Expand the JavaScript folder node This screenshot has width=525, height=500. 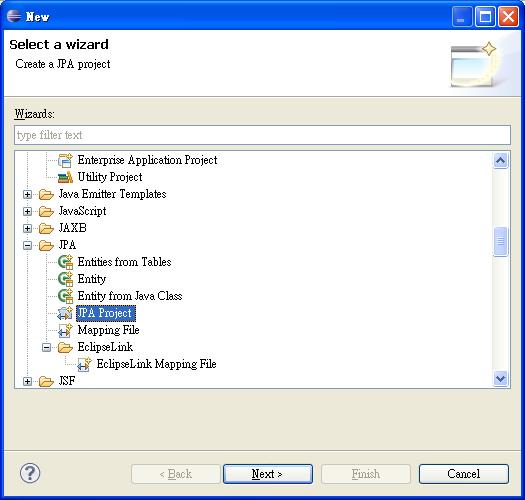(27, 211)
